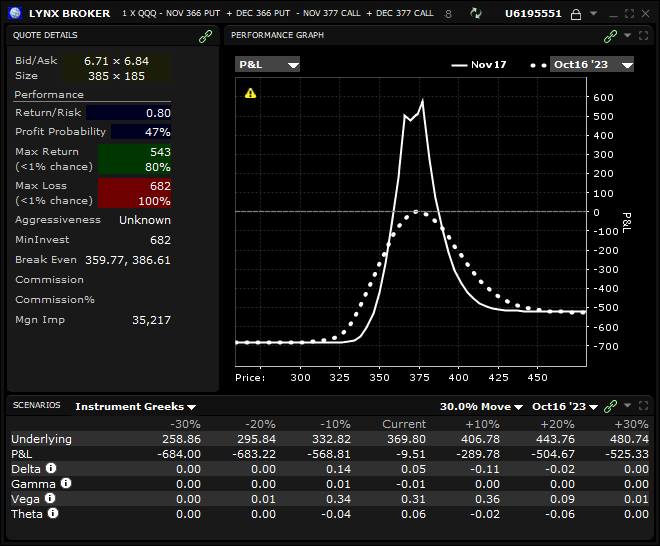The width and height of the screenshot is (660, 546).
Task: Click the +10% P&L value -289.78
Action: [x=478, y=454]
